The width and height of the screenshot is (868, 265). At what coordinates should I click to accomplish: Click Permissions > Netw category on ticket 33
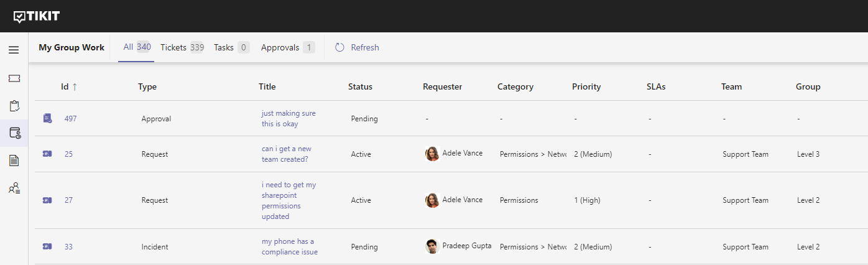pyautogui.click(x=533, y=247)
